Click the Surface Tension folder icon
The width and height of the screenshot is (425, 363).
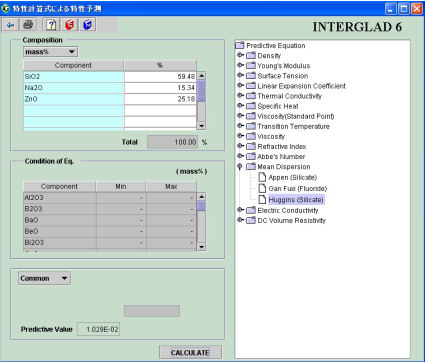251,75
